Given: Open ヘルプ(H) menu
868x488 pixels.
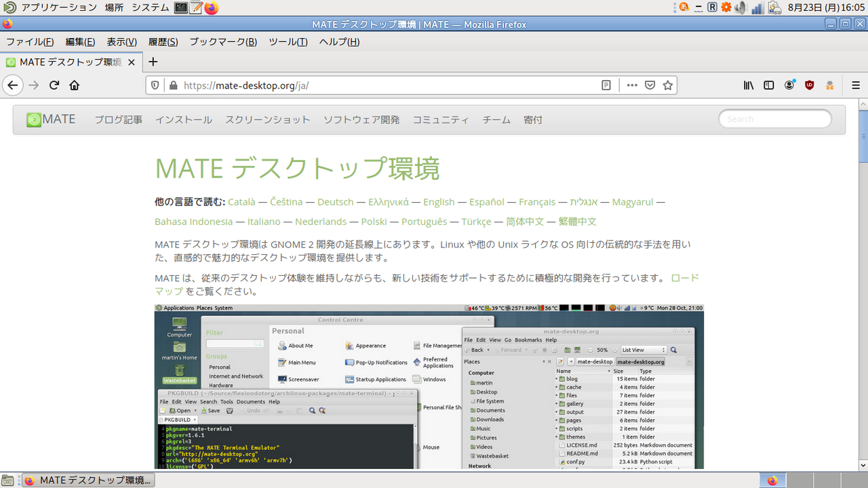Looking at the screenshot, I should (x=339, y=41).
